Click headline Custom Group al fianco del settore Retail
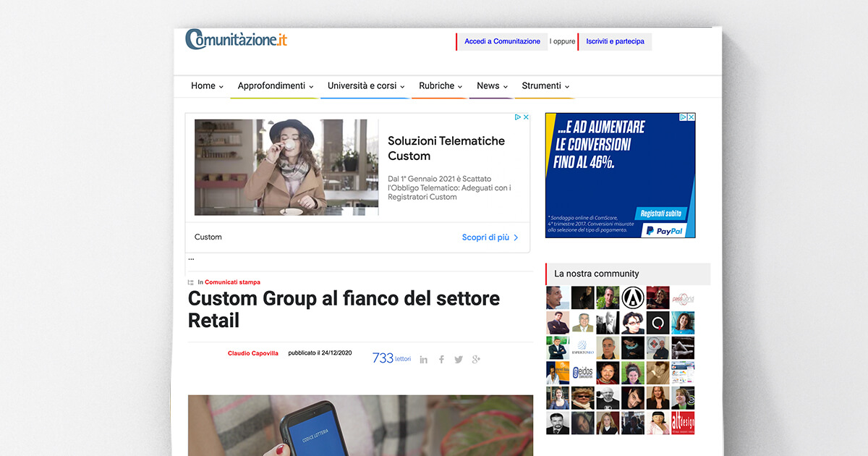The width and height of the screenshot is (868, 456). pos(344,309)
